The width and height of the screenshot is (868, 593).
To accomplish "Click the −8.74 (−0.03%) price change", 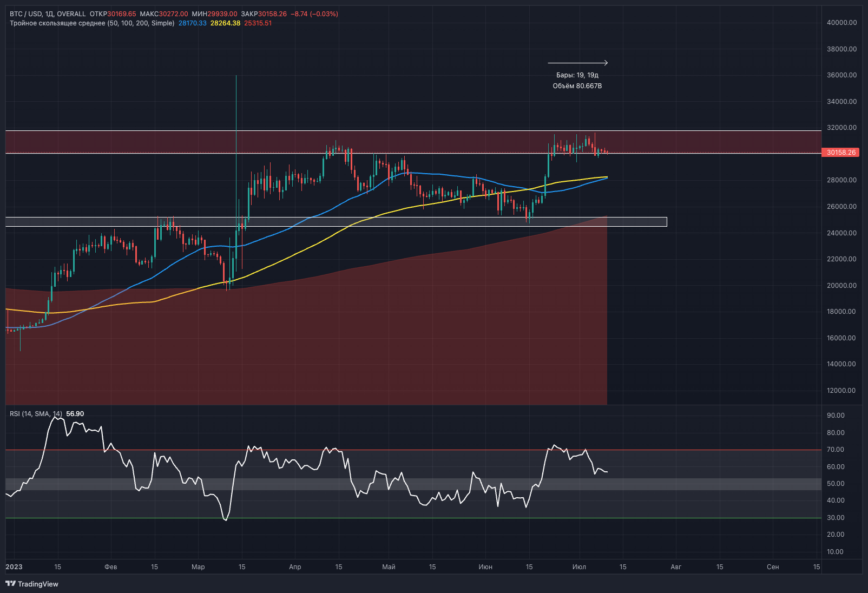I will (314, 14).
